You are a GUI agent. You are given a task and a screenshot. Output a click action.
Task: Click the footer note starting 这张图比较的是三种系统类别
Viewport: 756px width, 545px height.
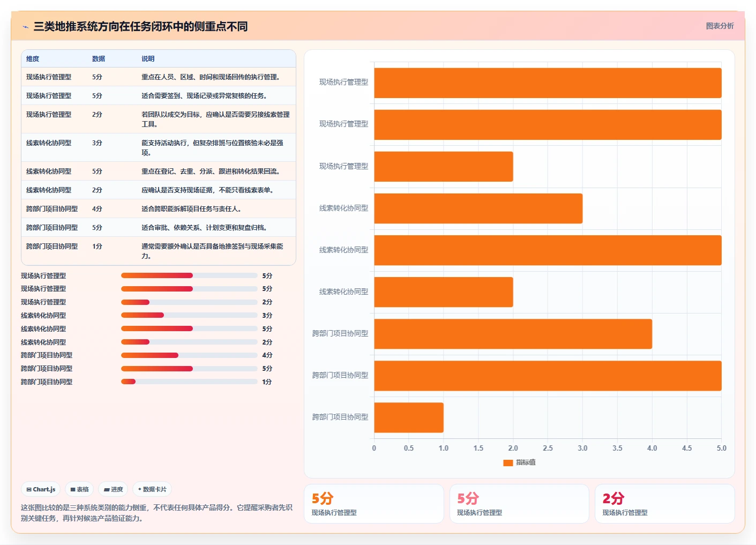click(156, 513)
